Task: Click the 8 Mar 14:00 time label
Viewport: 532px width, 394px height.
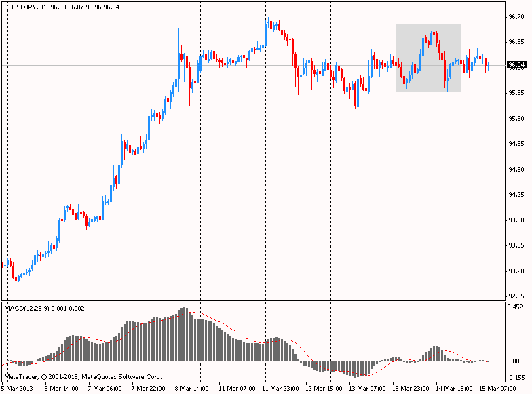Action: (191, 388)
